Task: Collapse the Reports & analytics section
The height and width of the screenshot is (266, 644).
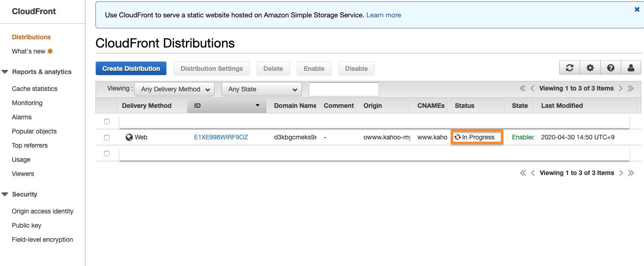Action: (x=5, y=72)
